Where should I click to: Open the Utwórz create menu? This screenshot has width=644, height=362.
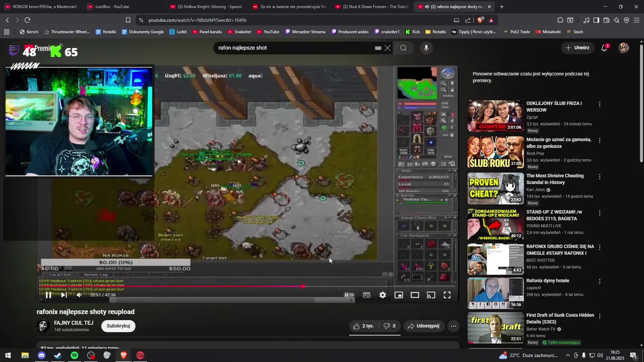coord(577,48)
